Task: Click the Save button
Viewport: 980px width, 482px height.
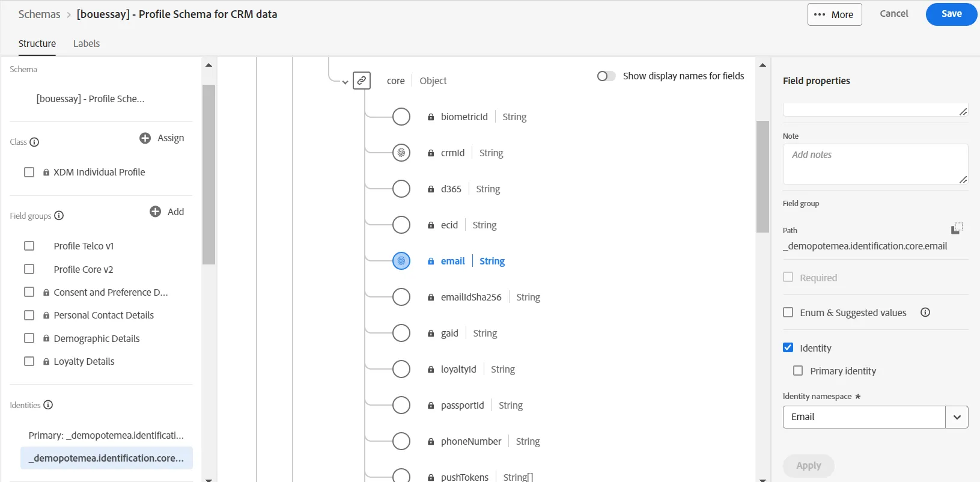Action: pos(951,14)
